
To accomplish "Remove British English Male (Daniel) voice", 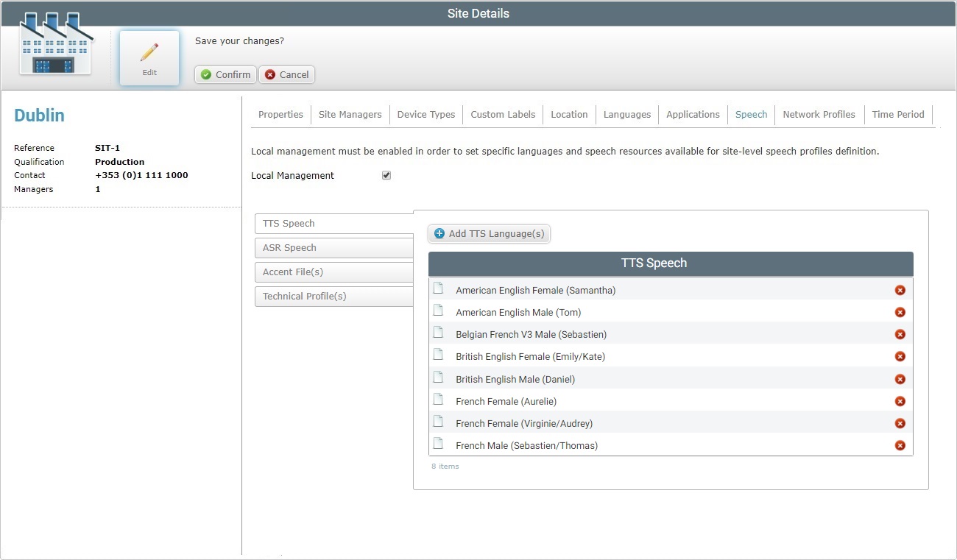I will point(899,379).
